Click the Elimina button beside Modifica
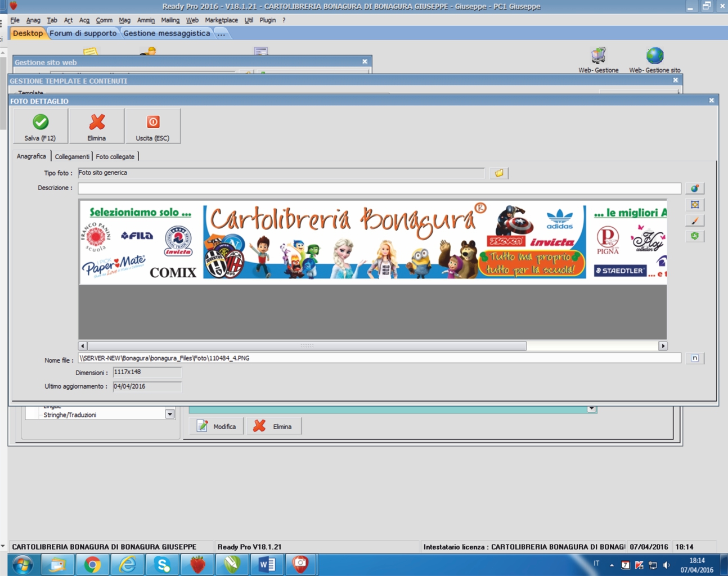Viewport: 728px width, 576px height. click(274, 426)
